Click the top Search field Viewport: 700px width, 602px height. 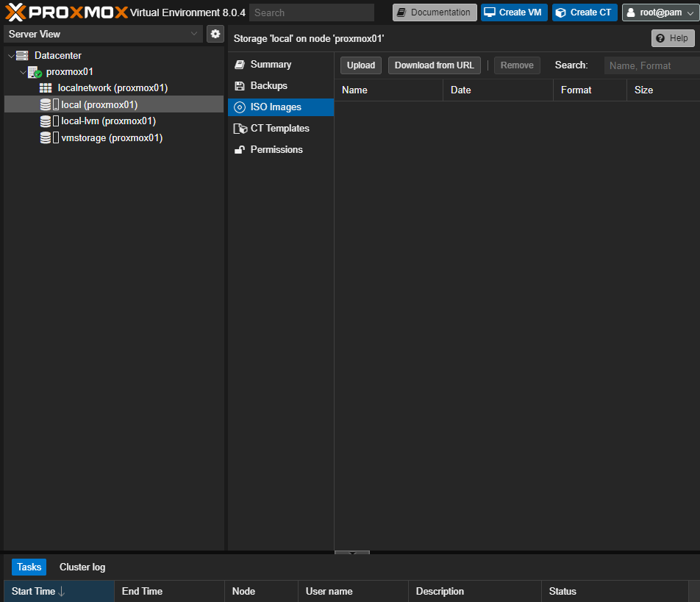[x=311, y=12]
